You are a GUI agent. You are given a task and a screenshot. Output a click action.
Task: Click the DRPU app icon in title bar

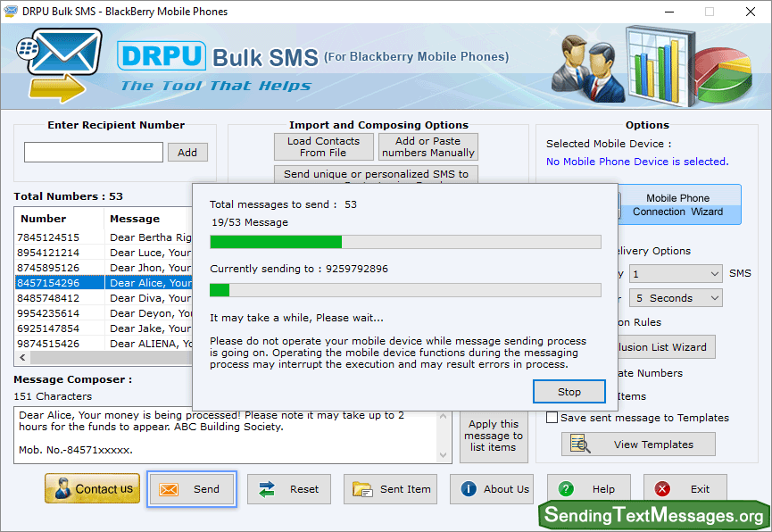click(11, 11)
